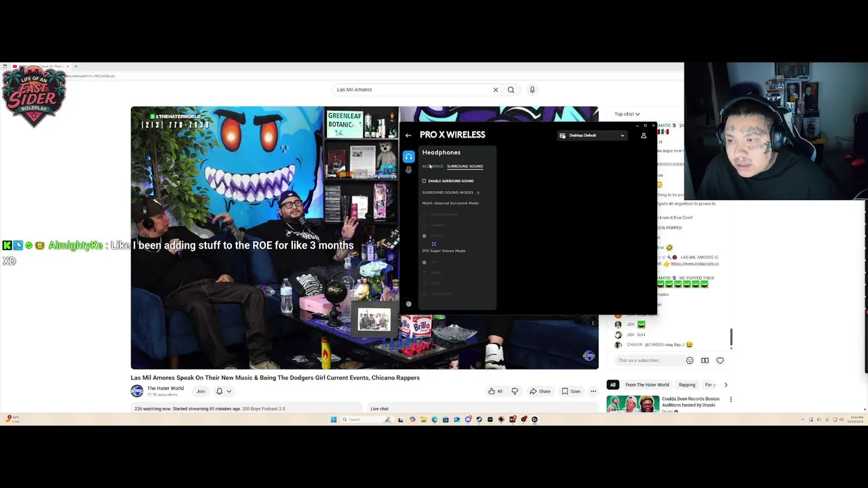868x488 pixels.
Task: Open the G HUB user account icon
Action: 644,136
